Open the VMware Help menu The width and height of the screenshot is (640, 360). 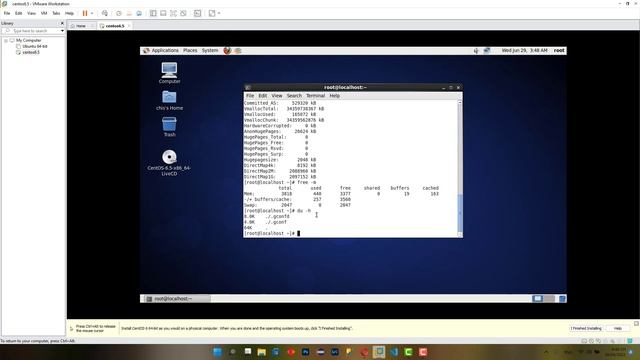(69, 13)
